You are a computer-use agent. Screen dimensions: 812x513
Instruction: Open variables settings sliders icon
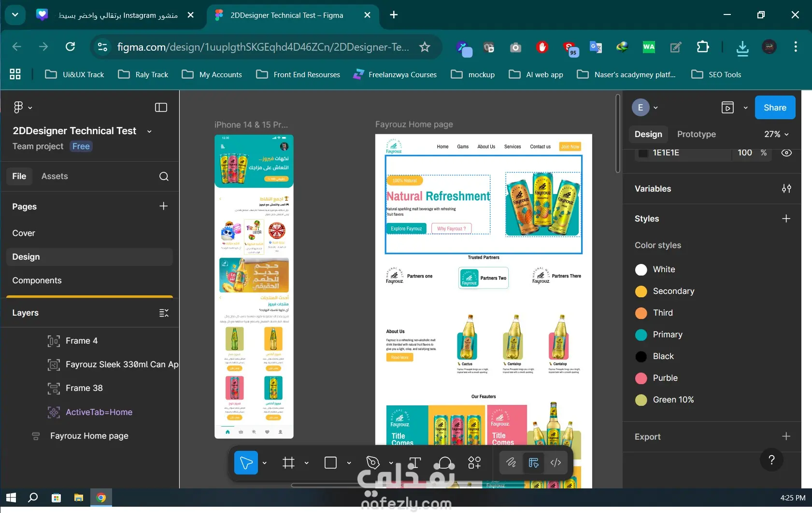(x=786, y=189)
